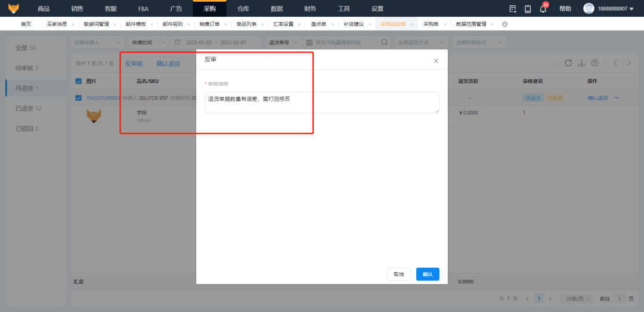Viewport: 644px width, 312px height.
Task: Open the FBA top menu
Action: [x=143, y=8]
